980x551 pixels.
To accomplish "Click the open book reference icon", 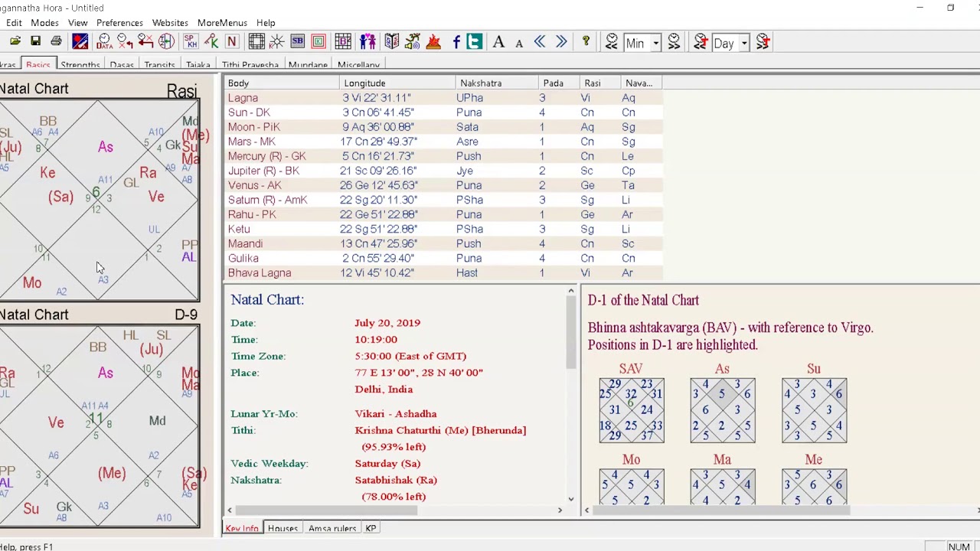I will click(x=391, y=42).
